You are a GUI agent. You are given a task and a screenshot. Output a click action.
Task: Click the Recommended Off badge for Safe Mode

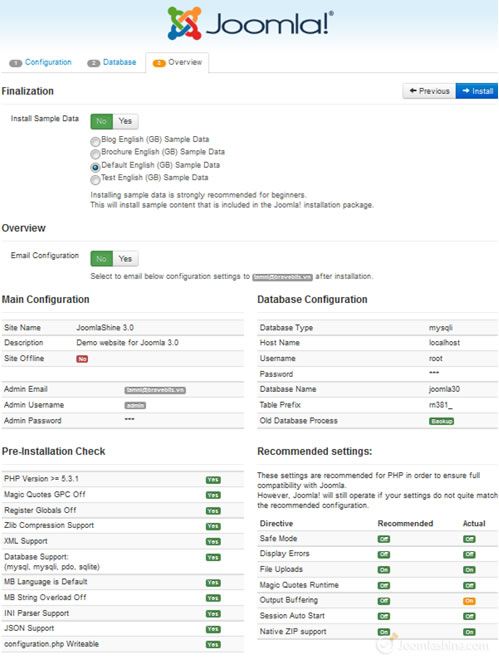point(384,539)
